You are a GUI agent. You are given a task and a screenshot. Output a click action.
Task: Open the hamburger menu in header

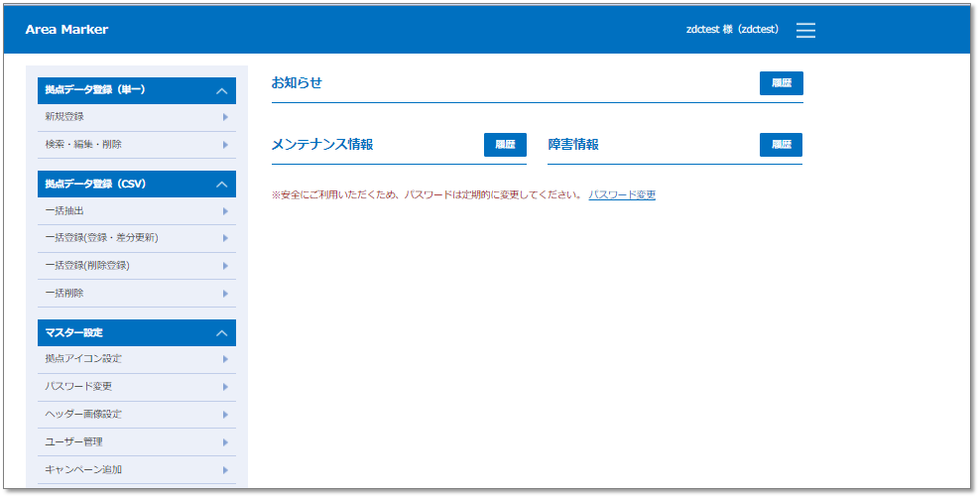point(805,30)
